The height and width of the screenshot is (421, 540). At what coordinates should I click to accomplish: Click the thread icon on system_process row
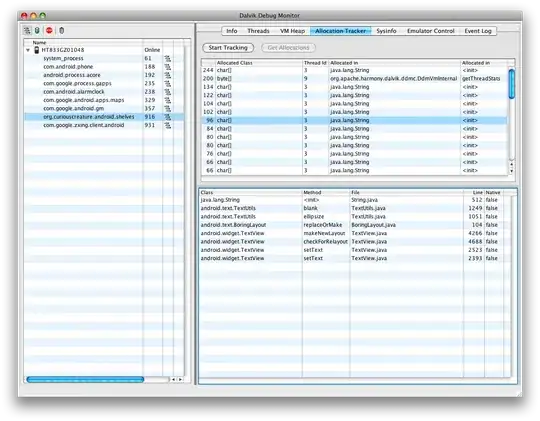click(x=168, y=58)
